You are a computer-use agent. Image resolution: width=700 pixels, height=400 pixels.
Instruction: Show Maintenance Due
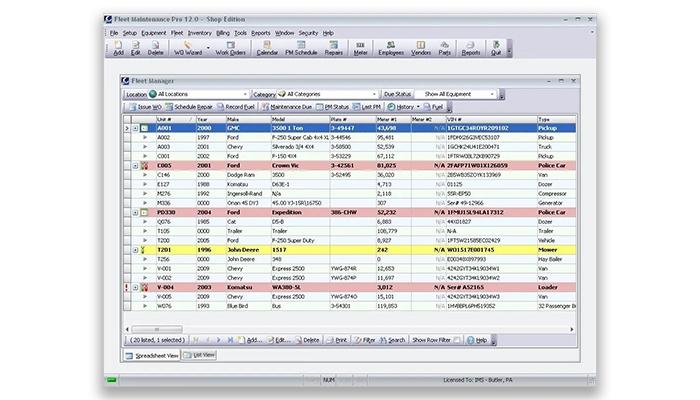(x=287, y=107)
